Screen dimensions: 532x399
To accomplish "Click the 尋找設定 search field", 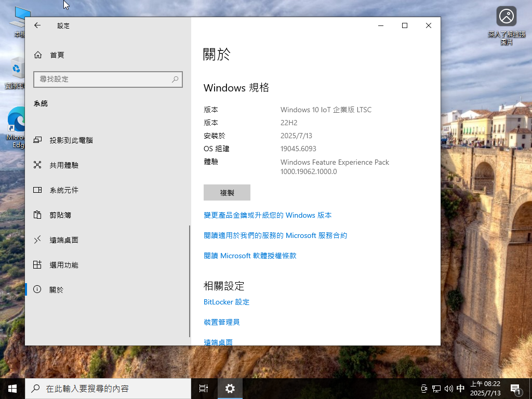I will coord(101,79).
